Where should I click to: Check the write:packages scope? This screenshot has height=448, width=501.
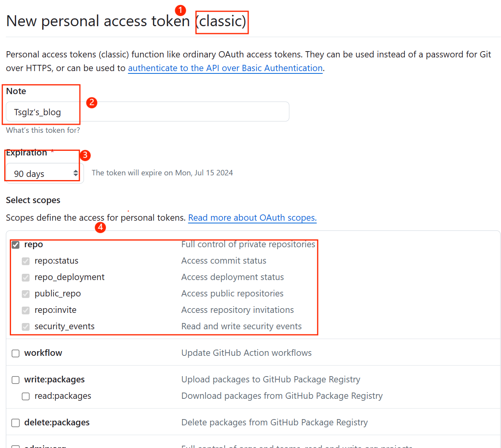[x=16, y=380]
